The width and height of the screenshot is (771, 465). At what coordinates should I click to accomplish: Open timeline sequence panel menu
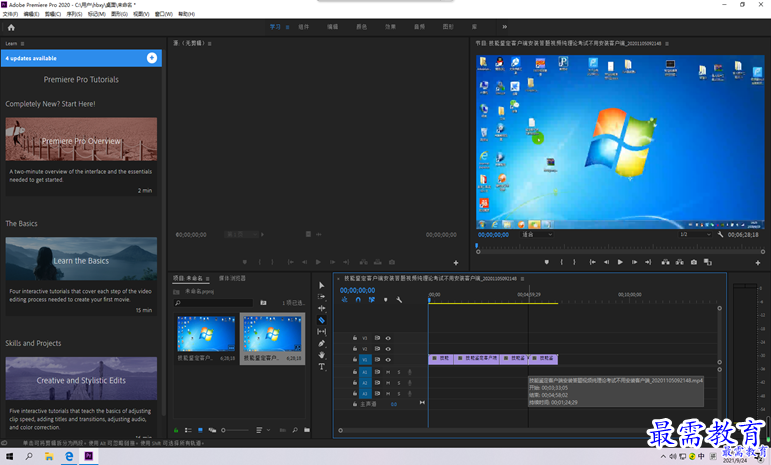pos(522,279)
